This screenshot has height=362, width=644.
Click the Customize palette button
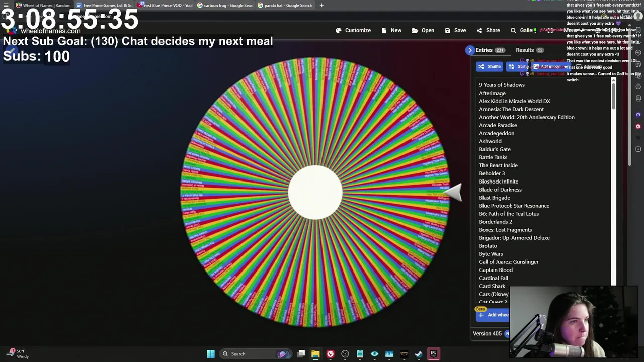click(353, 30)
